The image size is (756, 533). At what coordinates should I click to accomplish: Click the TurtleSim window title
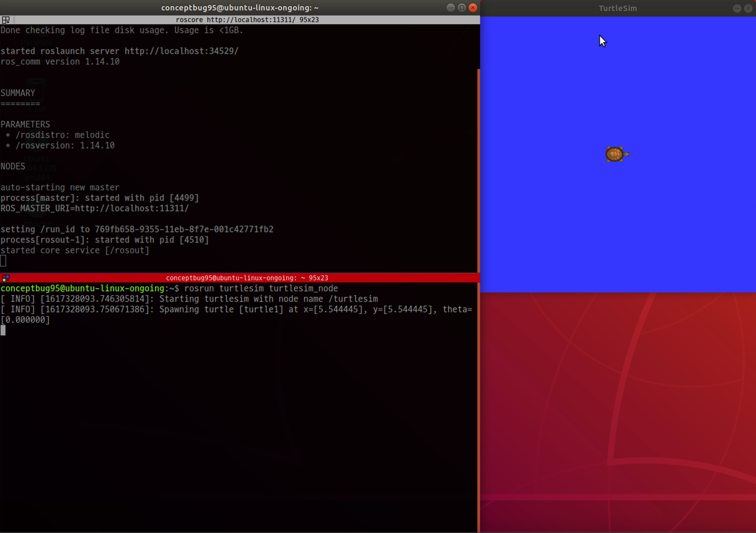[617, 8]
